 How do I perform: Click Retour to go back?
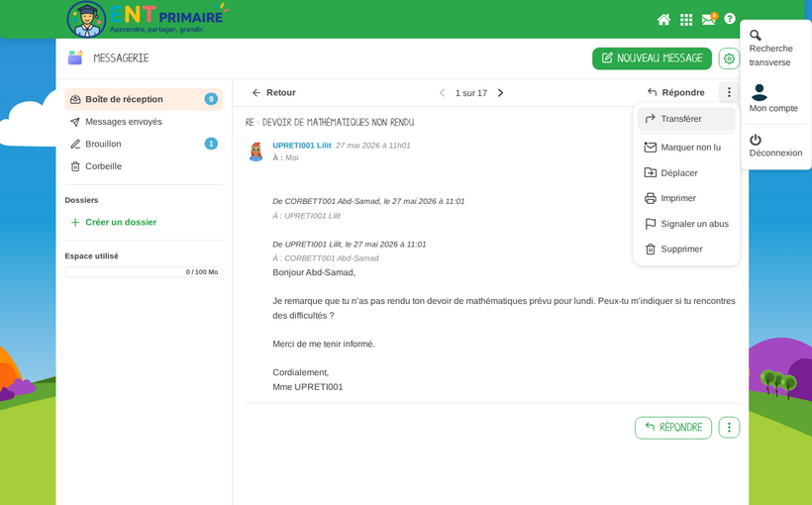[x=273, y=93]
